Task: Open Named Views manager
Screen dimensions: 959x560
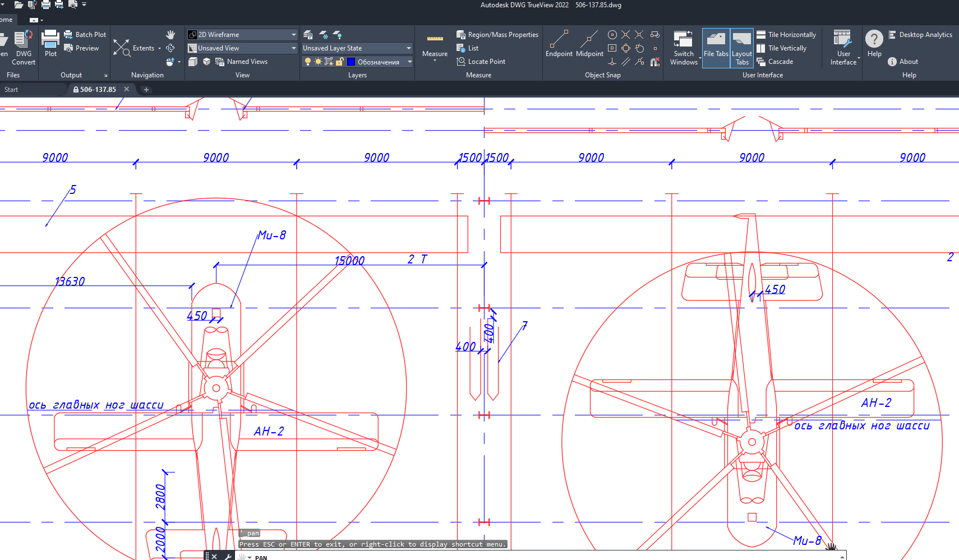Action: coord(242,62)
